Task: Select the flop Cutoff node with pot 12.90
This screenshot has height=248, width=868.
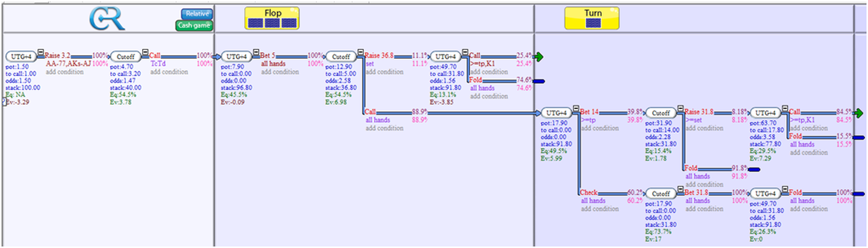Action: point(341,57)
